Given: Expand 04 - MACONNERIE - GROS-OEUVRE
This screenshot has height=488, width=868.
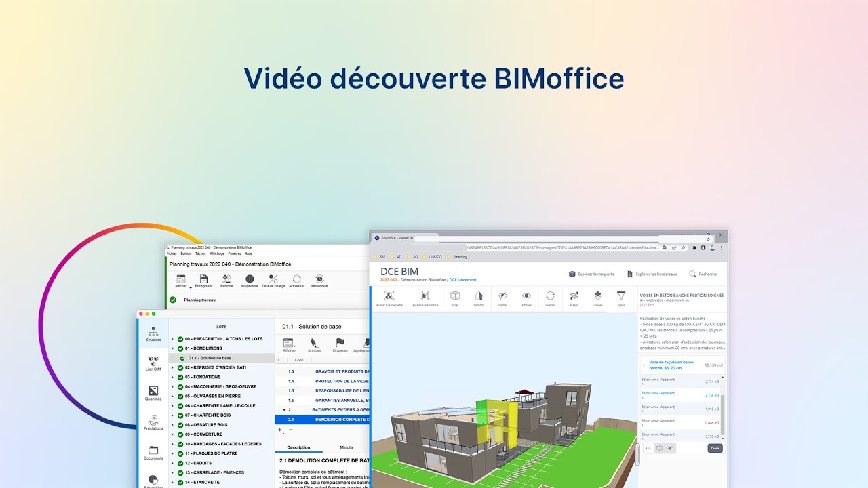Looking at the screenshot, I should [x=172, y=386].
